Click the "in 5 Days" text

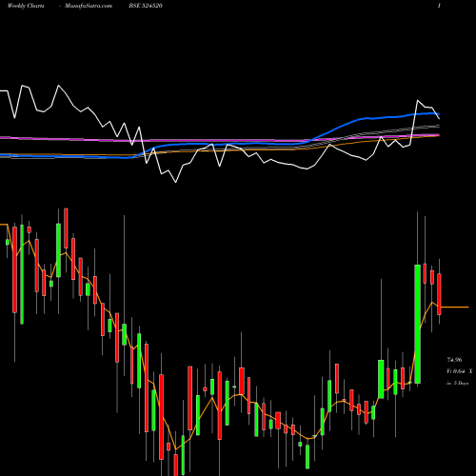(457, 383)
